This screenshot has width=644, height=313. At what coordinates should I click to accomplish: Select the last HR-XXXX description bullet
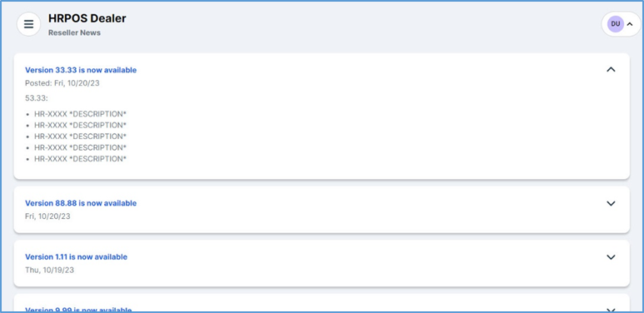click(x=80, y=159)
